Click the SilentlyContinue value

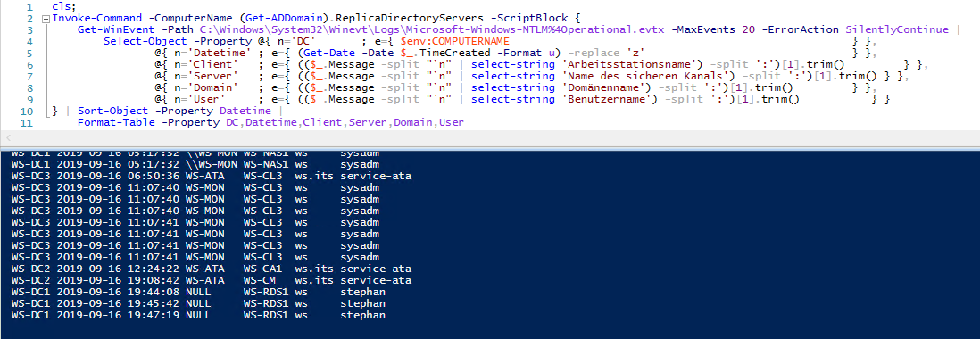click(897, 29)
